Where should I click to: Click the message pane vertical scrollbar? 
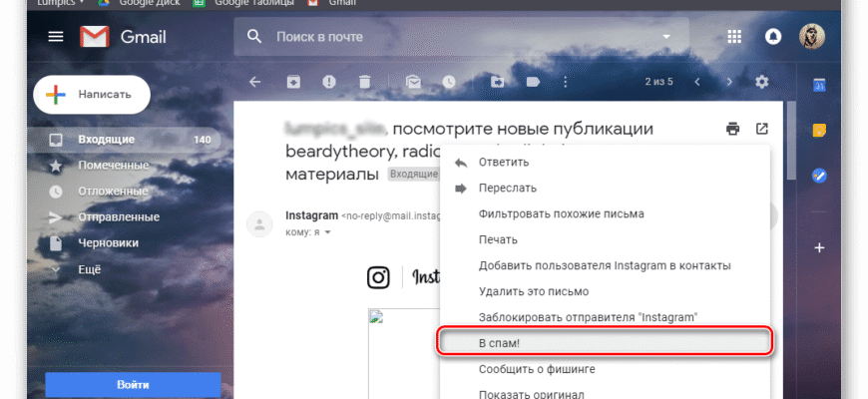pos(791,141)
